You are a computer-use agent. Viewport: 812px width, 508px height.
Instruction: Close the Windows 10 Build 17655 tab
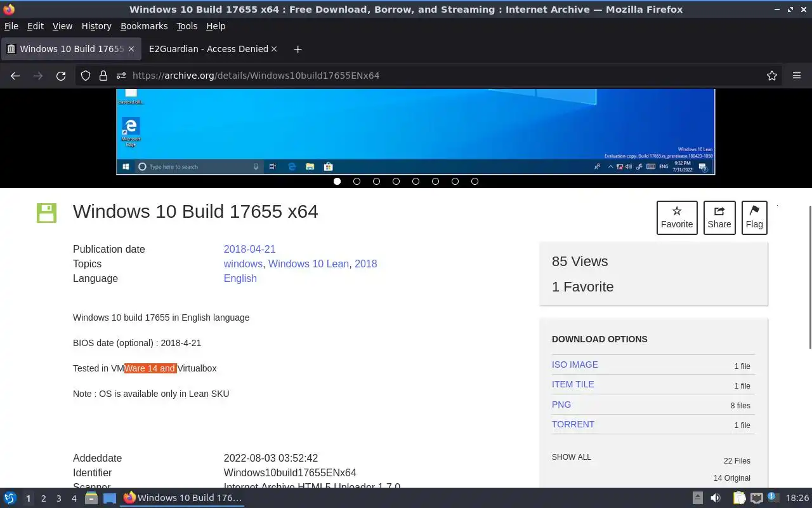[131, 49]
